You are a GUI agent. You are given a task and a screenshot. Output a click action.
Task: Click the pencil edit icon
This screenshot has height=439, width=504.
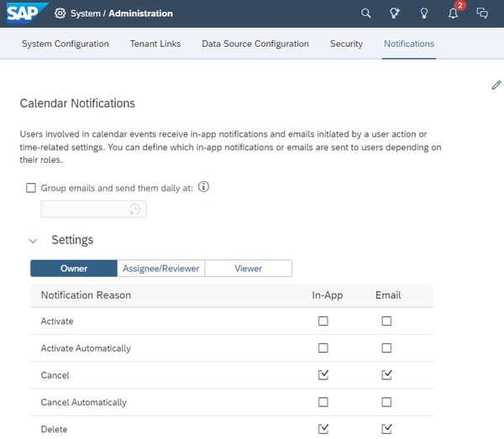point(496,85)
